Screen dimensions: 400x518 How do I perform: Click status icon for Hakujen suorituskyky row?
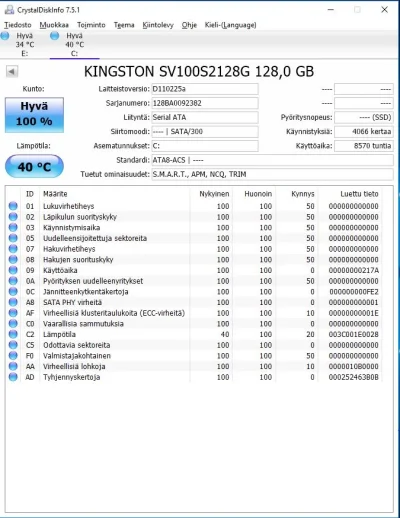[13, 259]
